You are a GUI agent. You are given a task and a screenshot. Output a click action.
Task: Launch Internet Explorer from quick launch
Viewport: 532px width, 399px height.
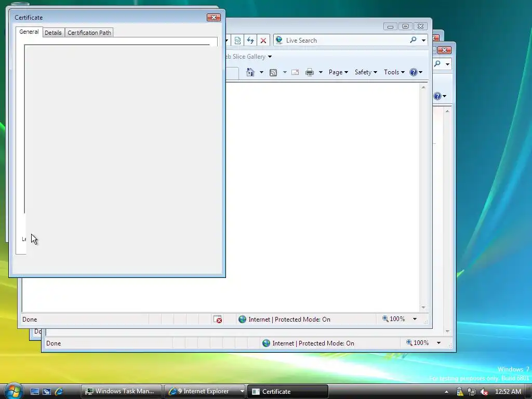pyautogui.click(x=59, y=391)
